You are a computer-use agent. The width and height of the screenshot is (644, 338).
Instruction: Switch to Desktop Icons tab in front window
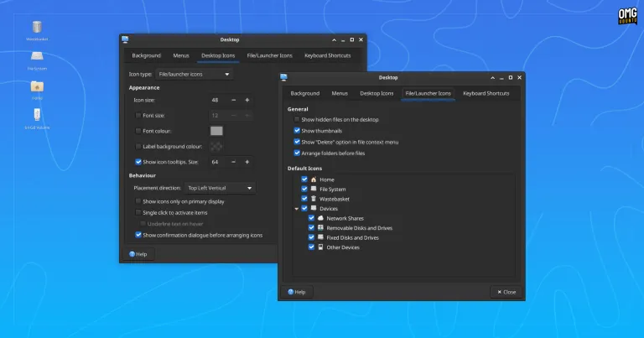pyautogui.click(x=377, y=93)
